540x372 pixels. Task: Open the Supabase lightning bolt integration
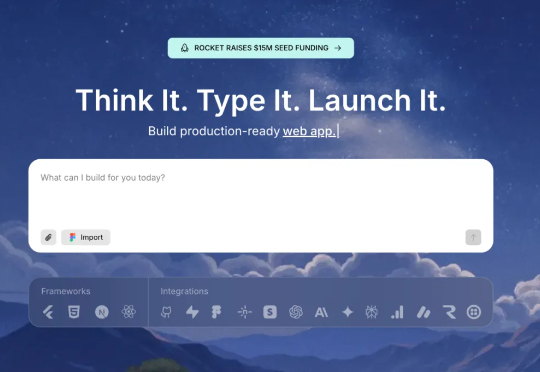pyautogui.click(x=192, y=312)
